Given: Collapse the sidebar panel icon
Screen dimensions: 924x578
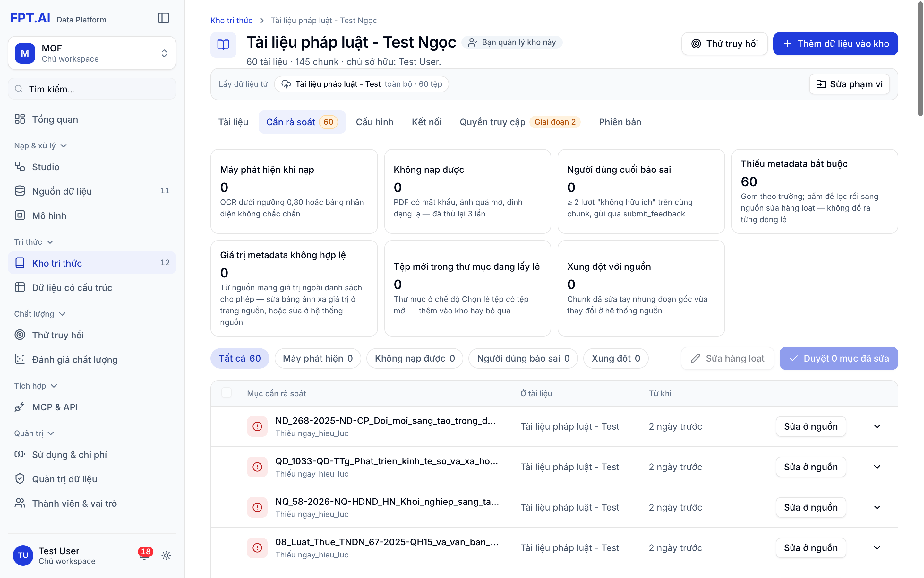Looking at the screenshot, I should click(x=163, y=18).
